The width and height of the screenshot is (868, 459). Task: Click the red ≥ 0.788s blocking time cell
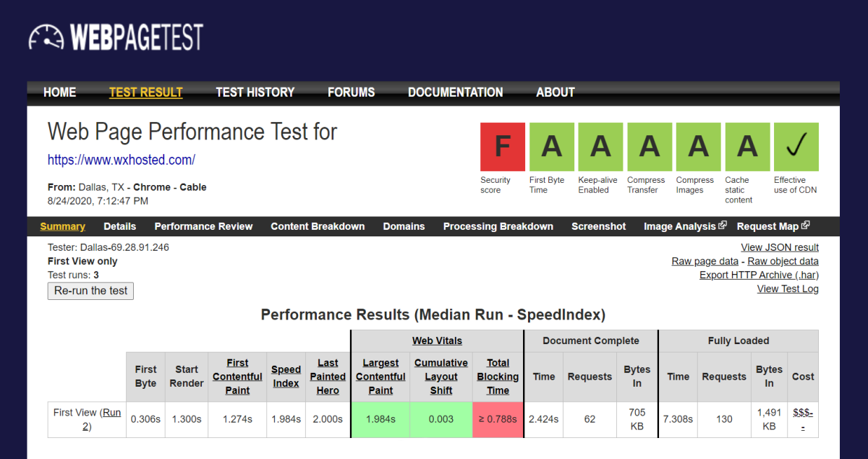coord(498,419)
